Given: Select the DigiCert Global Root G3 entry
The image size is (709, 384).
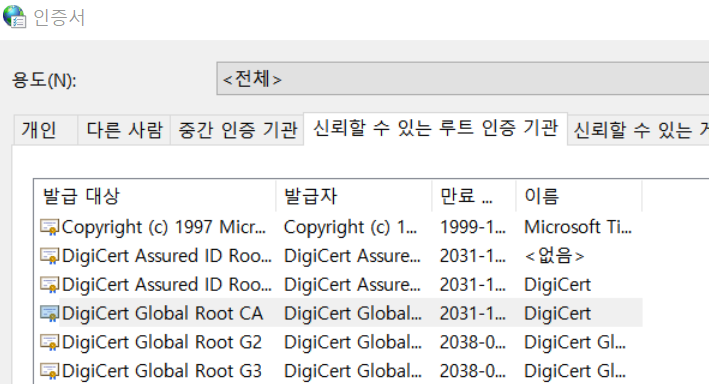Looking at the screenshot, I should coord(162,371).
